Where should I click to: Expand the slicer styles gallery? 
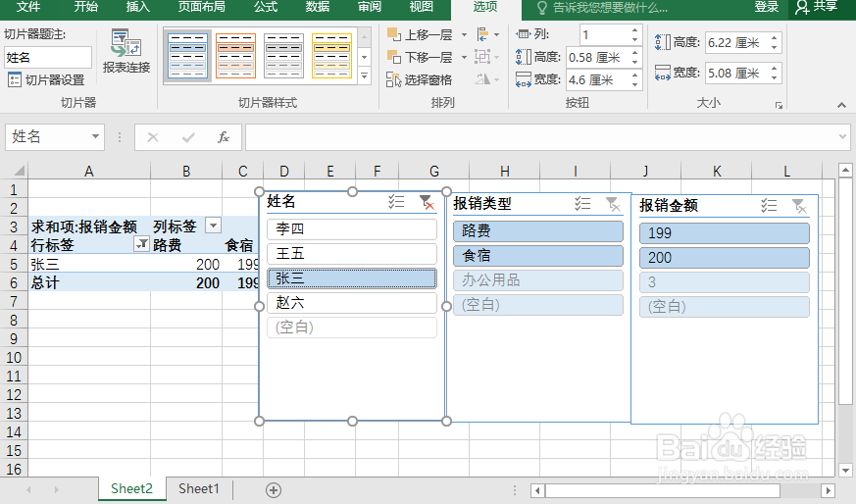365,76
